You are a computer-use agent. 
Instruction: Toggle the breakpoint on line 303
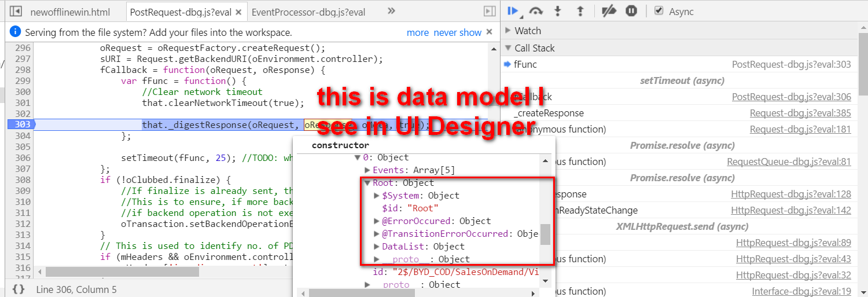click(21, 124)
